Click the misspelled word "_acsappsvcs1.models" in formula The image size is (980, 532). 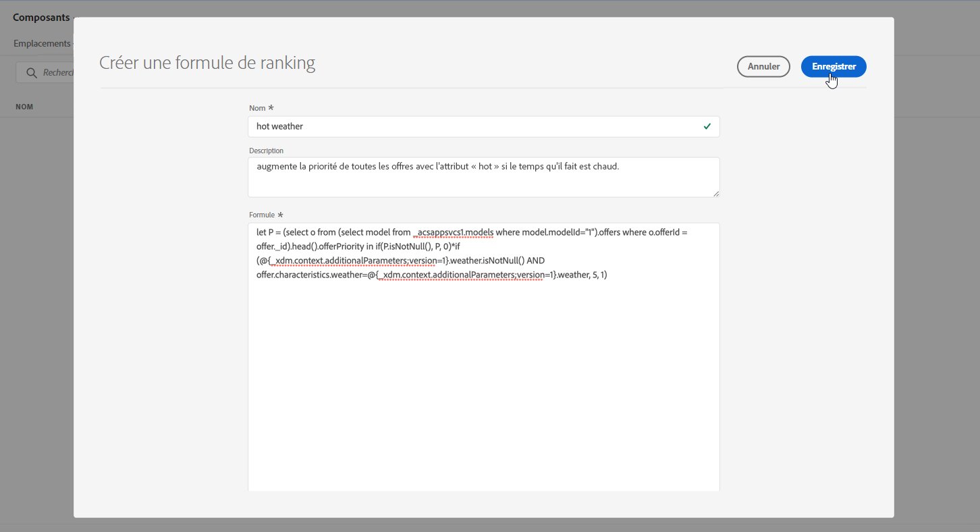tap(454, 232)
